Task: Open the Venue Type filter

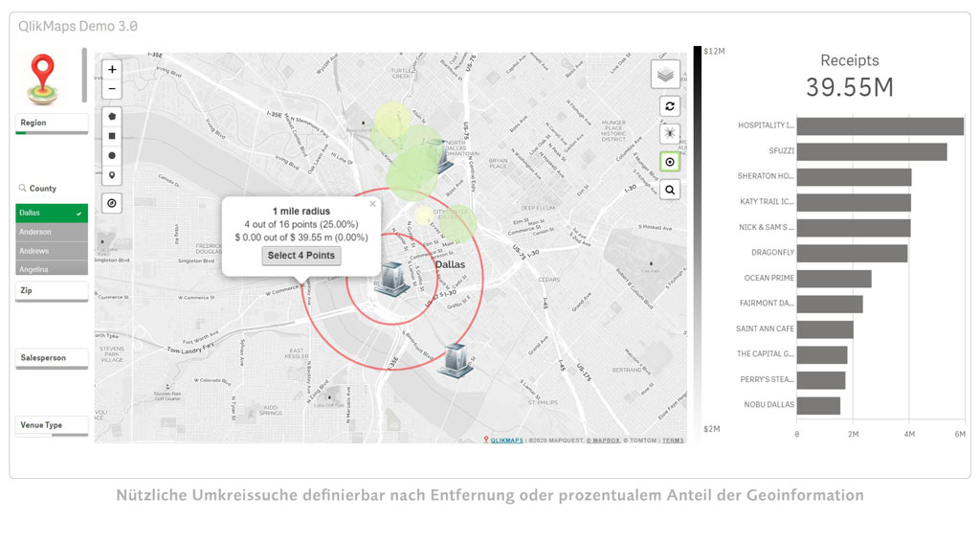Action: pos(52,425)
